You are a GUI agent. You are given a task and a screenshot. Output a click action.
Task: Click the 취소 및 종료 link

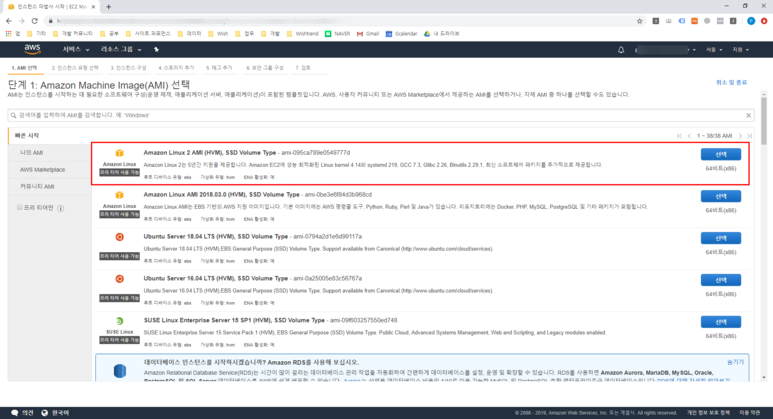click(x=731, y=82)
